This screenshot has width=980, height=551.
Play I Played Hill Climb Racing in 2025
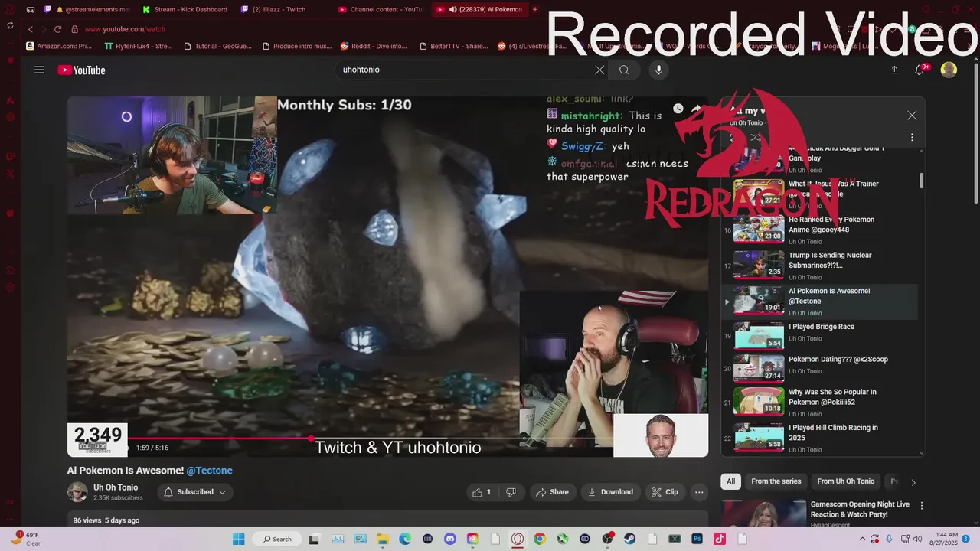click(x=819, y=437)
